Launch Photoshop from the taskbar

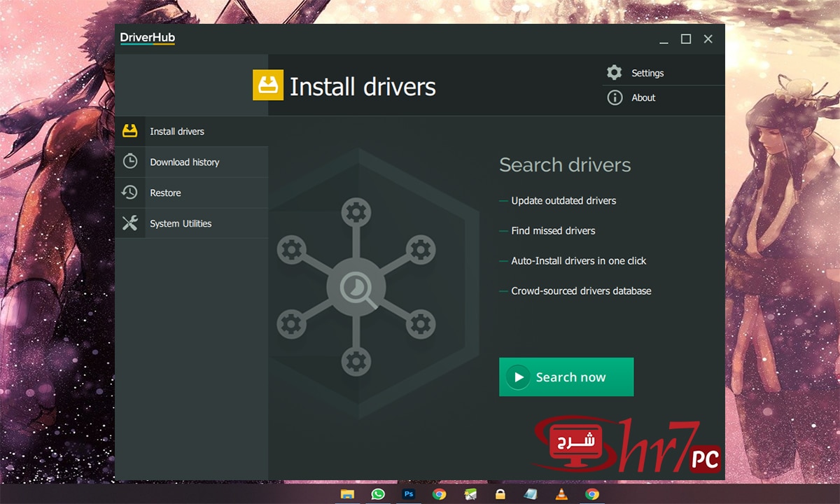(408, 493)
